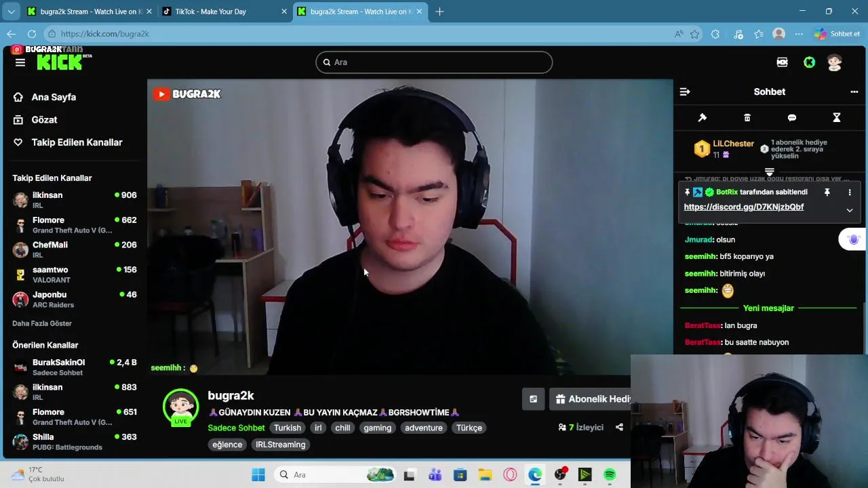
Task: Click LiLChester on the gift leaderboard
Action: (x=733, y=144)
